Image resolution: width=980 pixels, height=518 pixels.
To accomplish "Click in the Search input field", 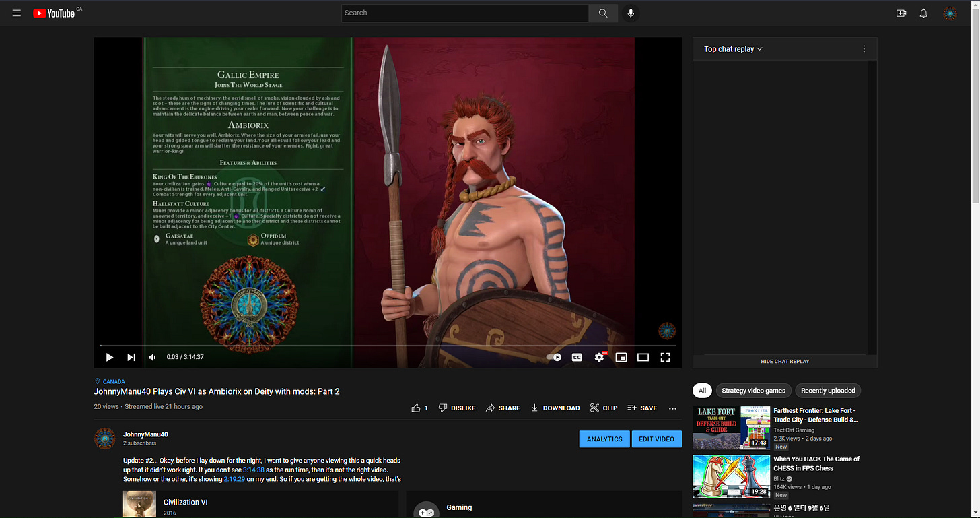I will [x=465, y=13].
